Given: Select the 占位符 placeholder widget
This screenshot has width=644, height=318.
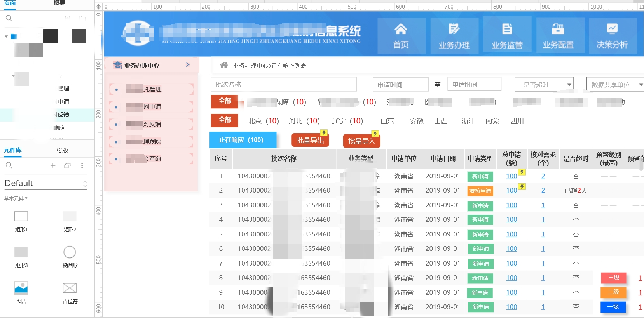Looking at the screenshot, I should coord(70,288).
